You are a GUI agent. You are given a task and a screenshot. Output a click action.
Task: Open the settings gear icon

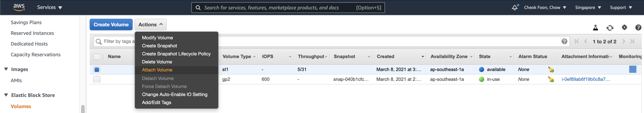624,27
